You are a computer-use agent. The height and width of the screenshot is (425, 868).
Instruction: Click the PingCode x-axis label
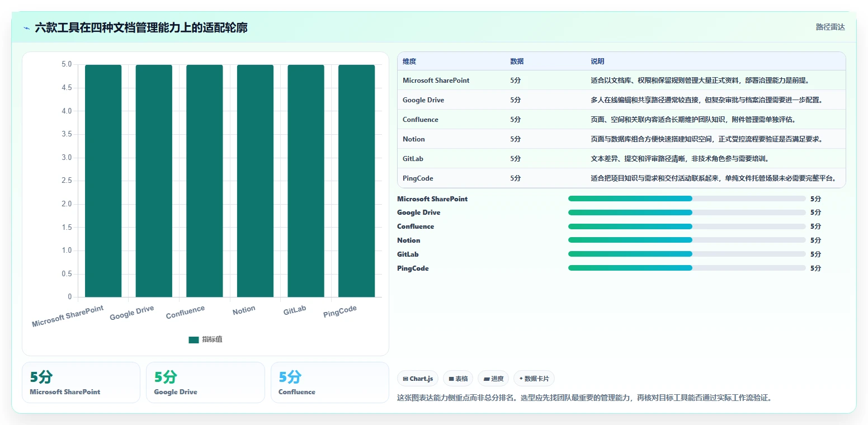tap(340, 311)
